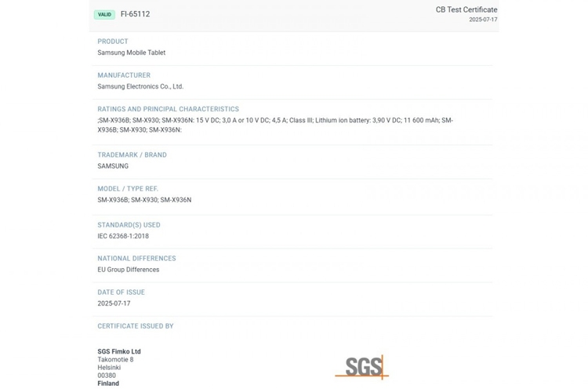Click the STANDARD(S) USED label

click(x=129, y=225)
